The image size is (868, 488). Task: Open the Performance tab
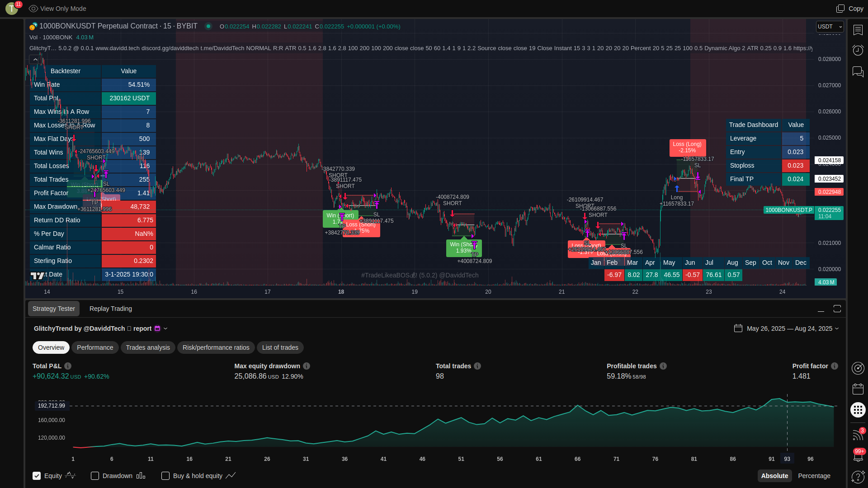pyautogui.click(x=95, y=347)
